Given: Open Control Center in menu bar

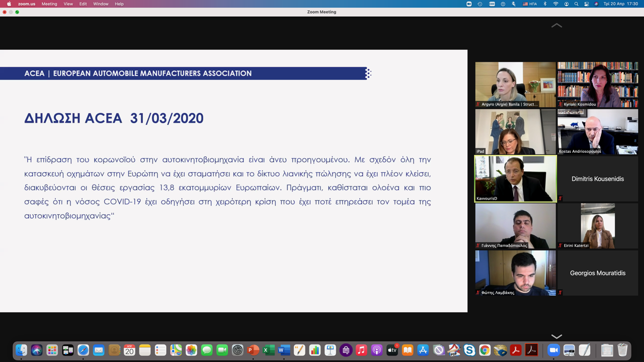Looking at the screenshot, I should pos(587,4).
